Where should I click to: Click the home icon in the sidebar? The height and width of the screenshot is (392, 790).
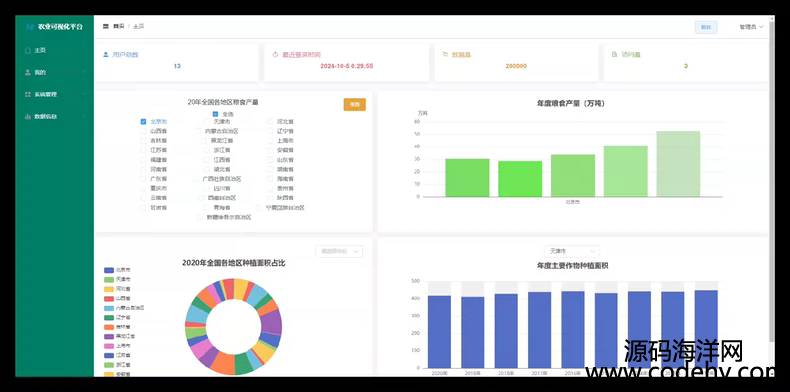click(28, 50)
